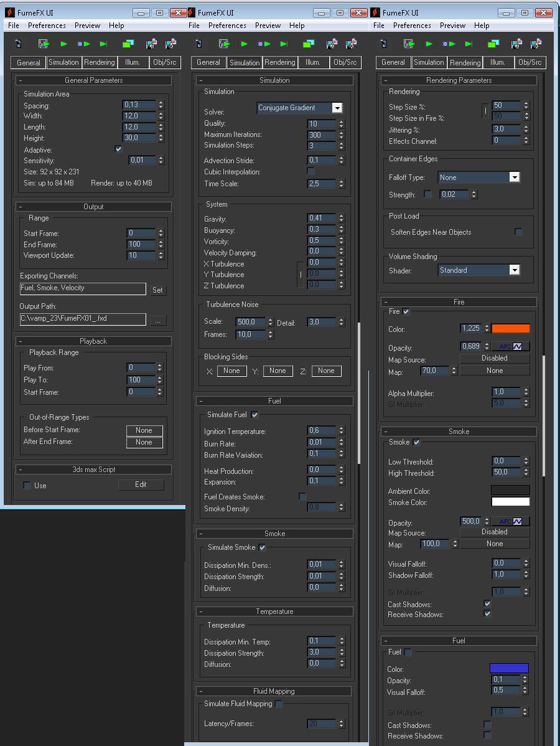Click door-with-arrow simulation icon in middle window
This screenshot has height=746, width=560.
pos(224,44)
